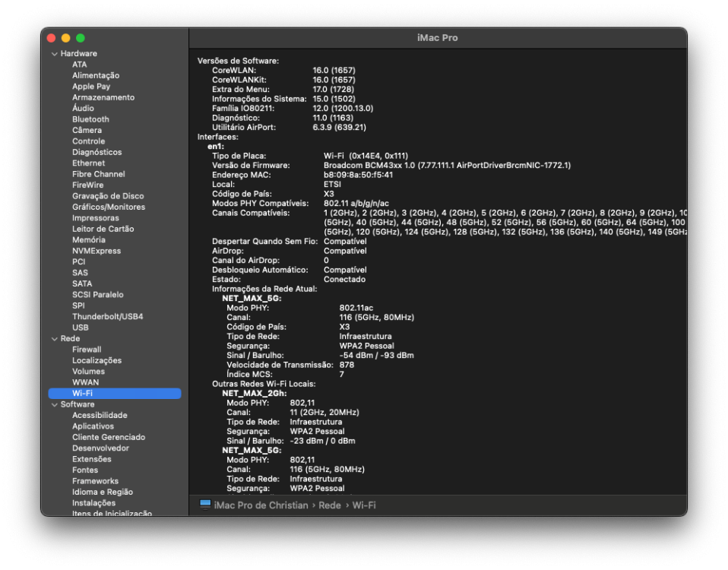This screenshot has height=570, width=728.
Task: Select Bluetooth in the sidebar
Action: pos(90,119)
